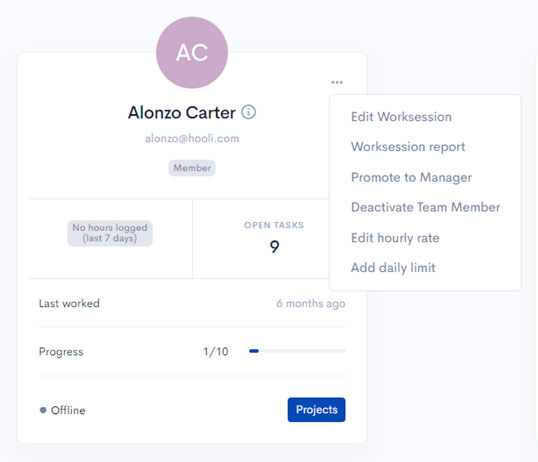Select Edit Worksession from menu
This screenshot has width=538, height=462.
coord(401,117)
